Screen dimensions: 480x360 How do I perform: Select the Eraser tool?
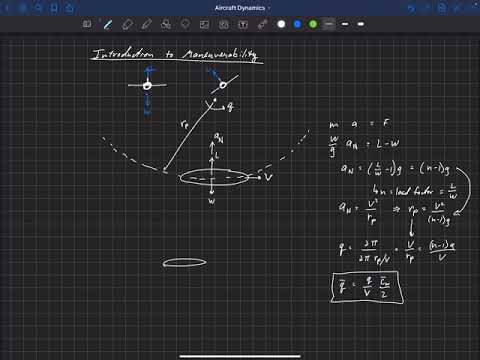[x=127, y=24]
